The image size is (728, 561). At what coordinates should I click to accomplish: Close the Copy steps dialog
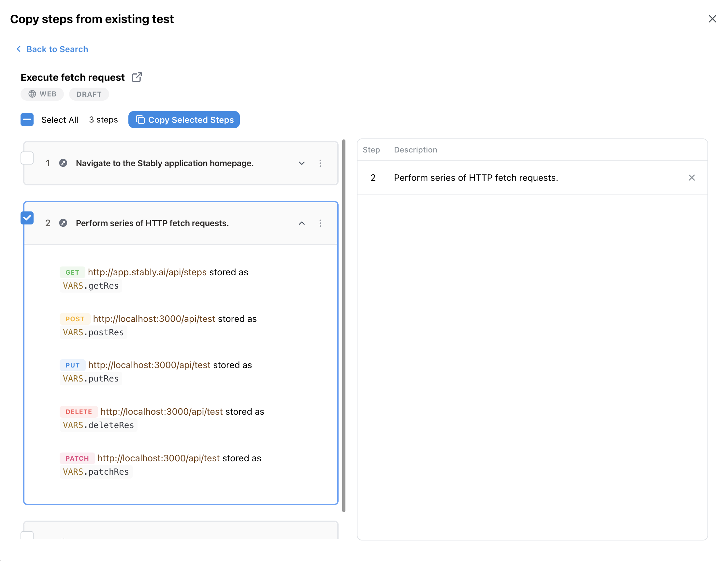pyautogui.click(x=712, y=19)
